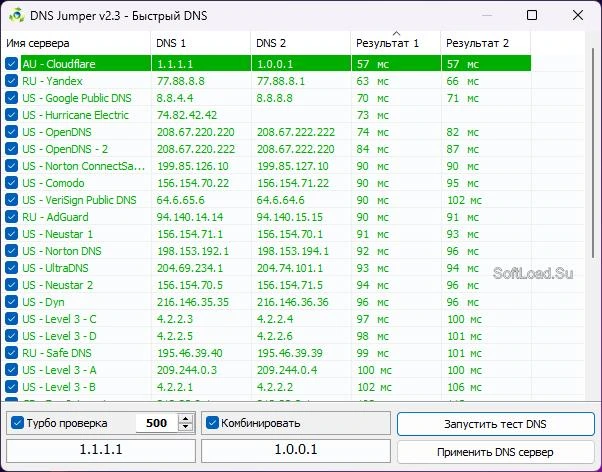The width and height of the screenshot is (602, 472).
Task: Sort by Имя сервера column header
Action: 76,43
